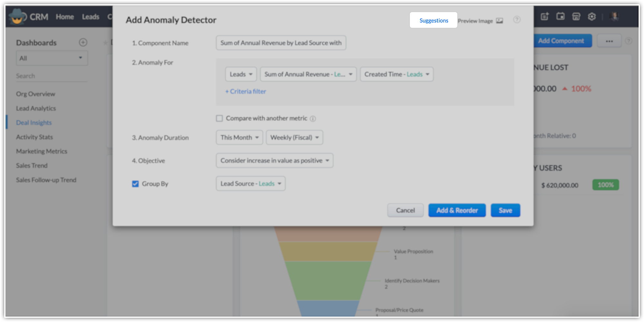Go to Leads tab in top navigation
Screen dimensions: 644x322
[x=90, y=17]
